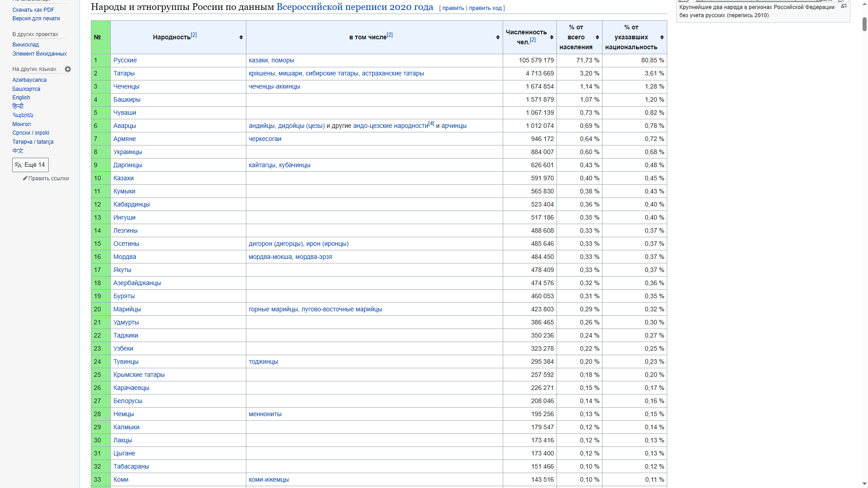Sort by '% от всего населения' arrows
Image resolution: width=868 pixels, height=488 pixels.
597,38
